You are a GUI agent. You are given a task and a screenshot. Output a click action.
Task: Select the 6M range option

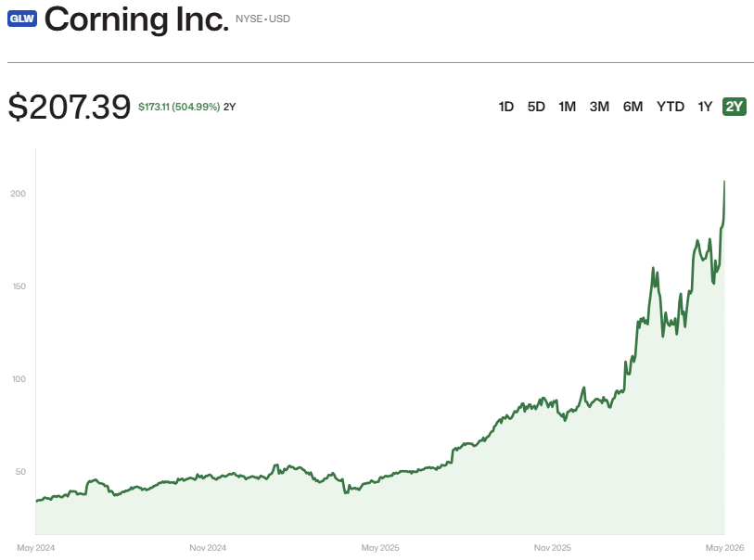point(633,107)
